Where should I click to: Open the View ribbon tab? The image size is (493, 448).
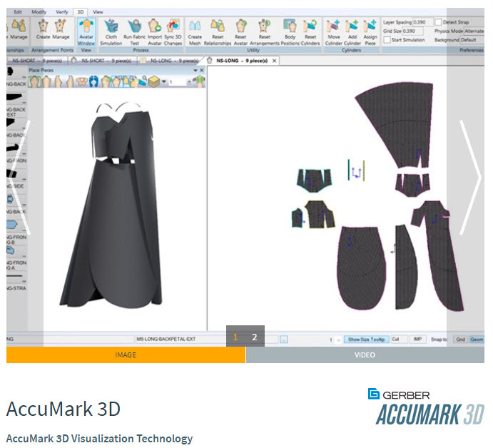pos(98,11)
